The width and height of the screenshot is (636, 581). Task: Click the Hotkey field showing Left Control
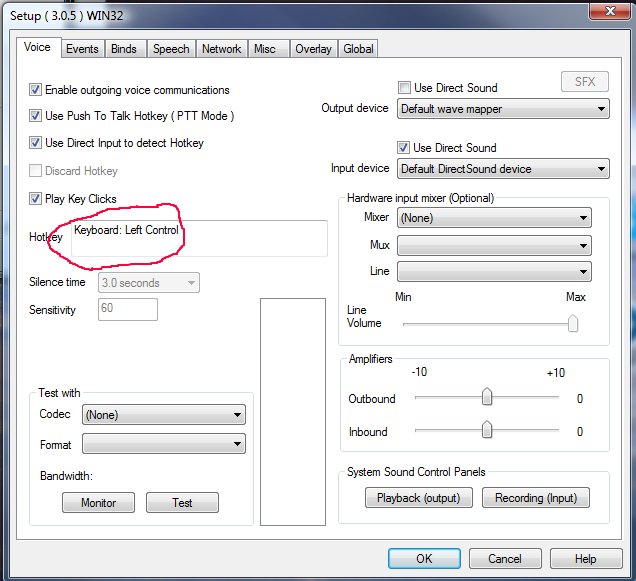(x=198, y=238)
